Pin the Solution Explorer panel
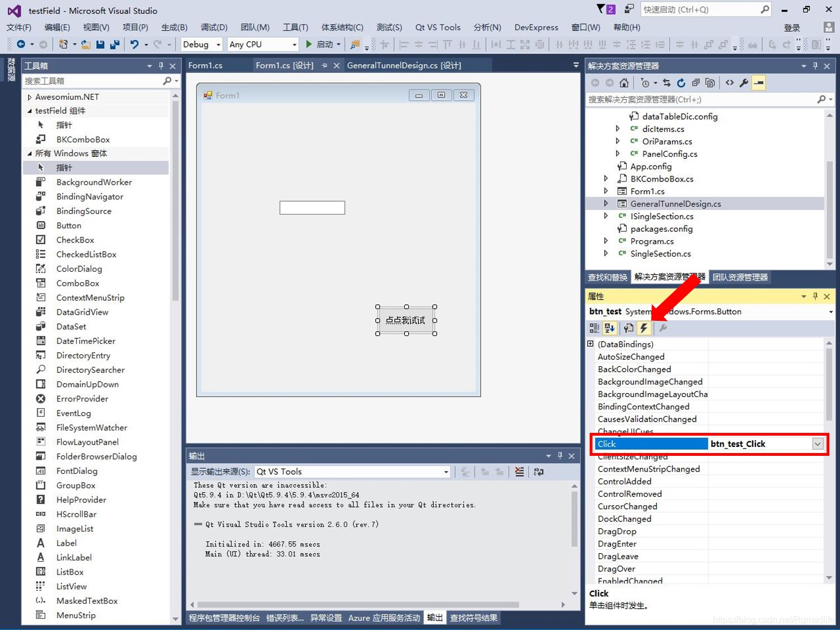This screenshot has width=840, height=630. [x=815, y=66]
